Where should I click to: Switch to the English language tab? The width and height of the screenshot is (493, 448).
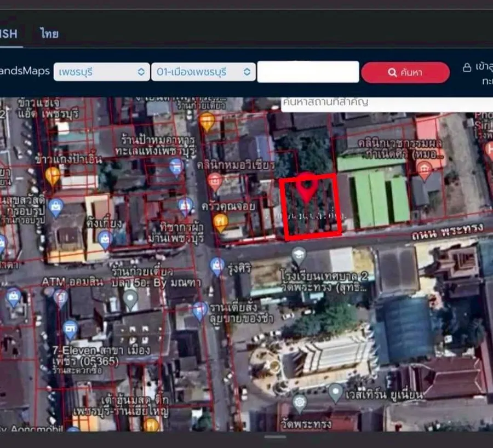(x=9, y=33)
